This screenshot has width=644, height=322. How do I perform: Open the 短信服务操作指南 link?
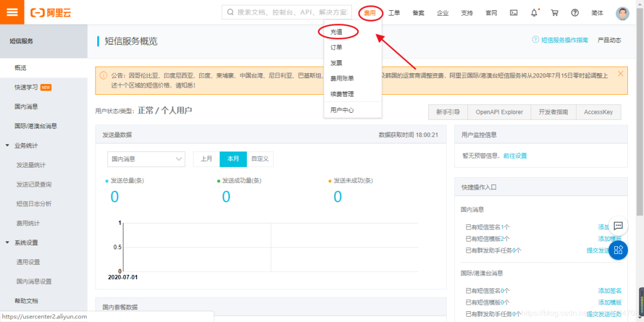coord(564,41)
